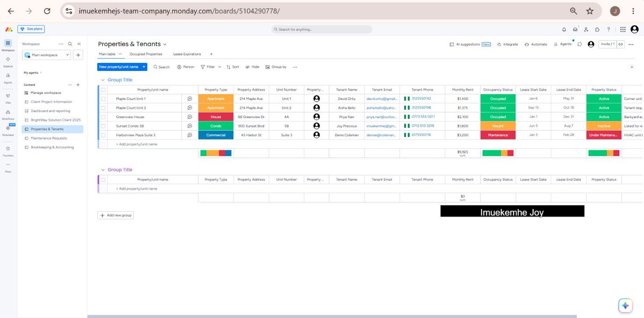644x318 pixels.
Task: Open Vibe from the left rail
Action: click(x=8, y=97)
